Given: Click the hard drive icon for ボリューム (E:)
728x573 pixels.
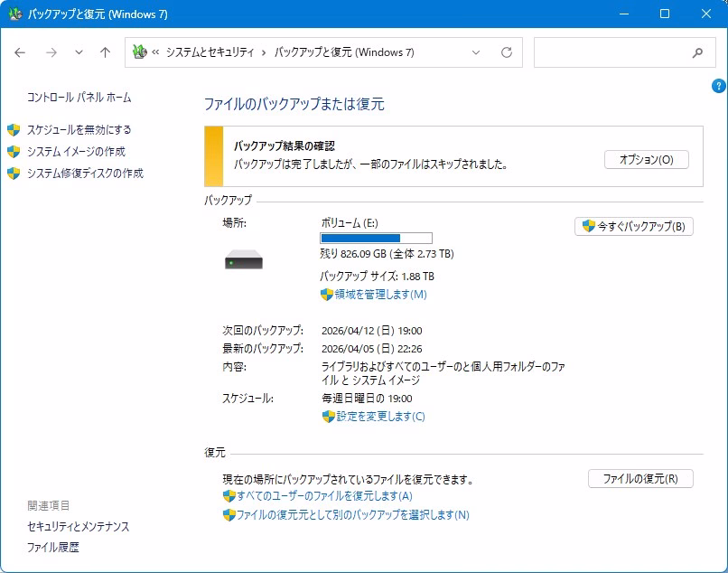Looking at the screenshot, I should (x=244, y=262).
